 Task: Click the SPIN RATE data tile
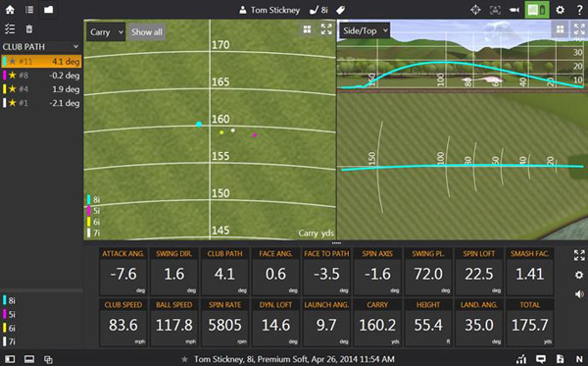(225, 323)
